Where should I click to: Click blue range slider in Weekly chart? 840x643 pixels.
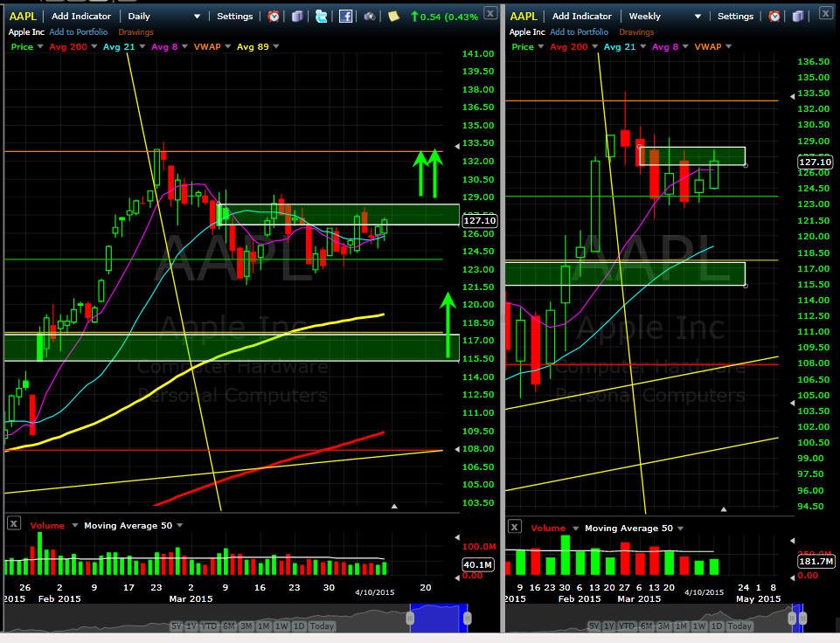pyautogui.click(x=797, y=618)
